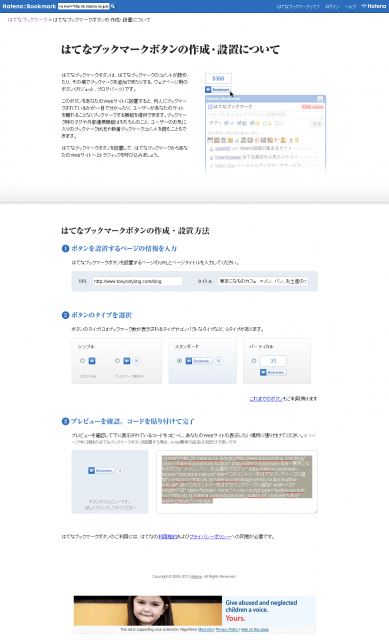Image resolution: width=389 pixels, height=640 pixels.
Task: Click the Bookmark sample button in バーティカル card
Action: [273, 372]
